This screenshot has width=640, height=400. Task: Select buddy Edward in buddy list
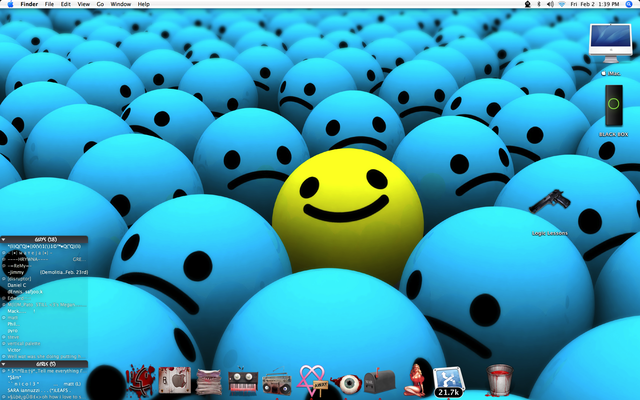click(44, 298)
